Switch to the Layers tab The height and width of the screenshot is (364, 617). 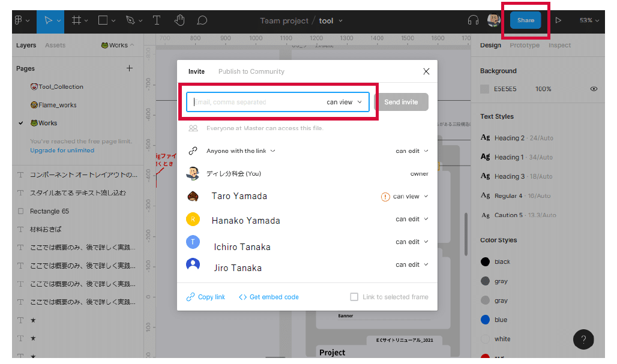click(x=26, y=45)
